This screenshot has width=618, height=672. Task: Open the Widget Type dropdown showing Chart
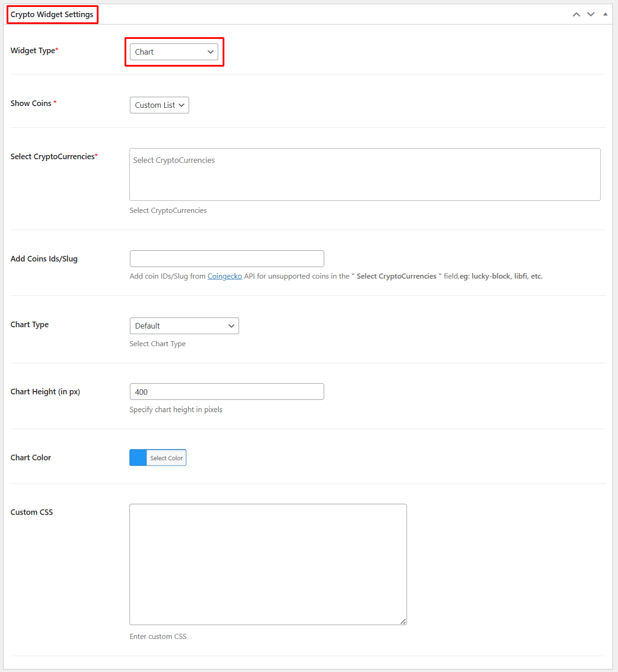point(174,52)
